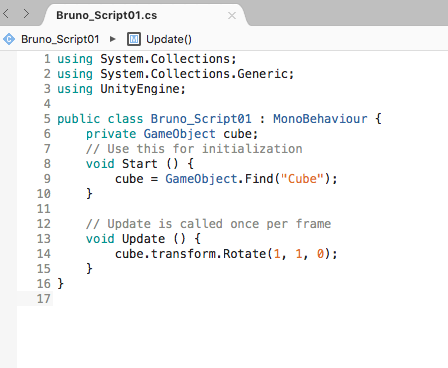Click line number 5 in the gutter
Screen dimensions: 448x368
coord(47,119)
